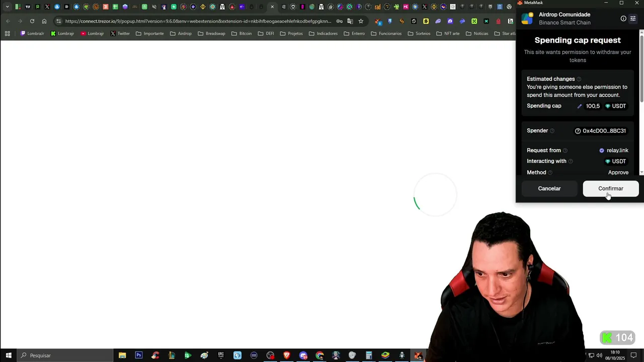Open Photoshop from the taskbar
This screenshot has width=644, height=362.
pos(139,355)
